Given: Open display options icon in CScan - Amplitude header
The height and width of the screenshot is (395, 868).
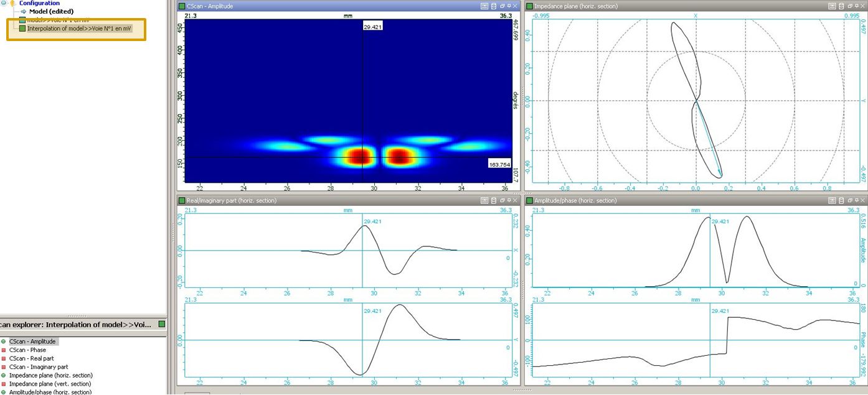Looking at the screenshot, I should (484, 6).
